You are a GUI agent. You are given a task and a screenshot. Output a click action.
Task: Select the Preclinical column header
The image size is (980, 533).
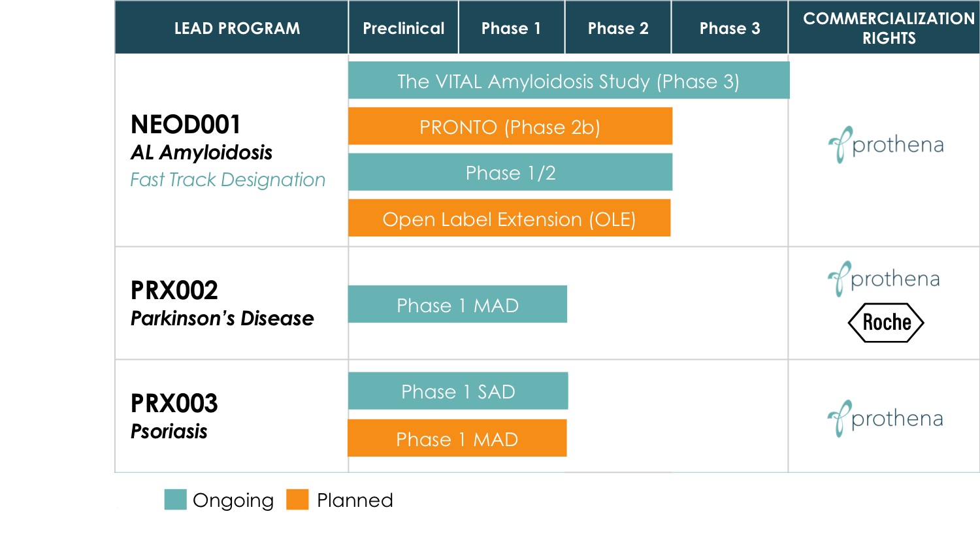[x=403, y=28]
